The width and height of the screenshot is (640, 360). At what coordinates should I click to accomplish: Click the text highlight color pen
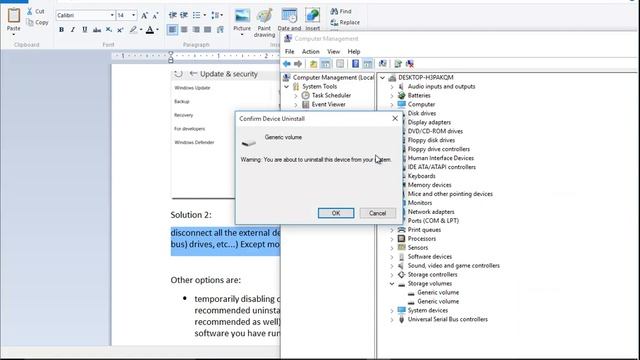[133, 29]
